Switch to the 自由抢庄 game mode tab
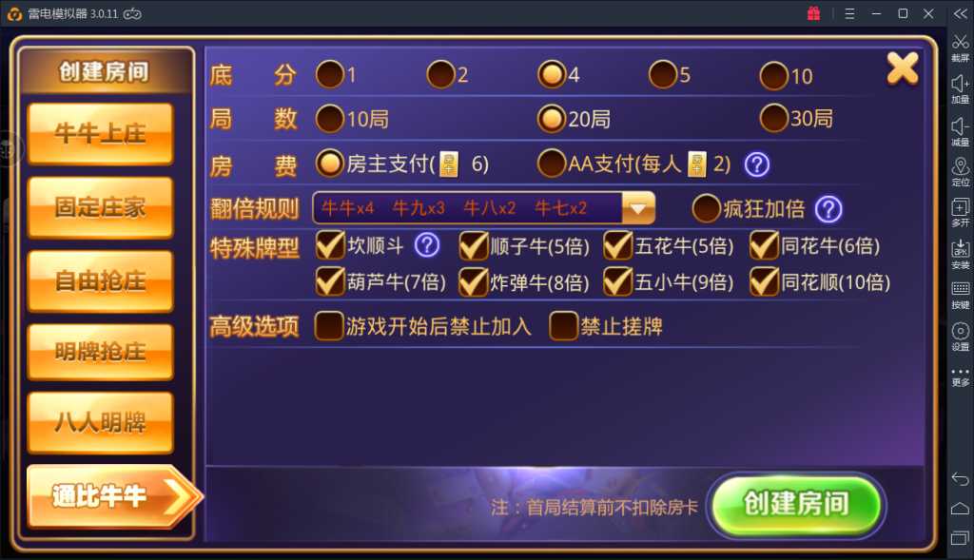 click(x=101, y=281)
